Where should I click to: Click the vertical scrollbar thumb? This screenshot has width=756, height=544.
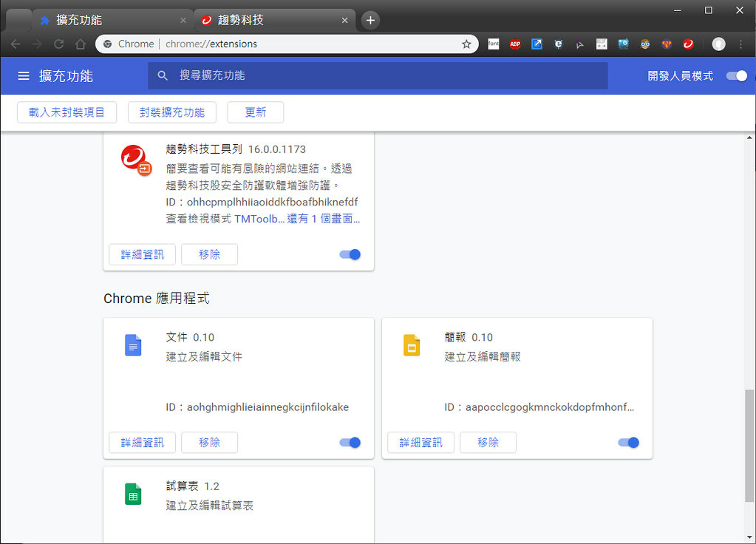click(749, 445)
